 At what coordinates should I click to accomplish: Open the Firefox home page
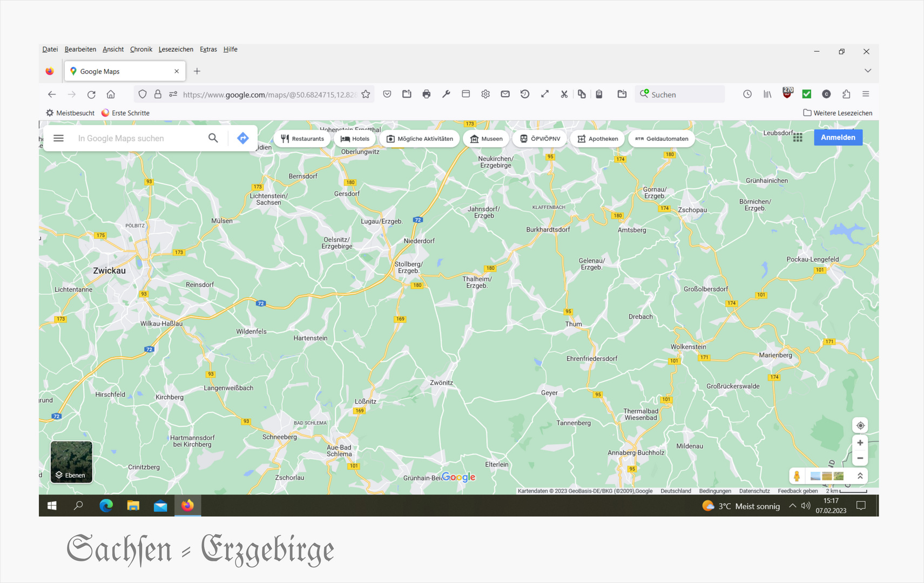(111, 94)
